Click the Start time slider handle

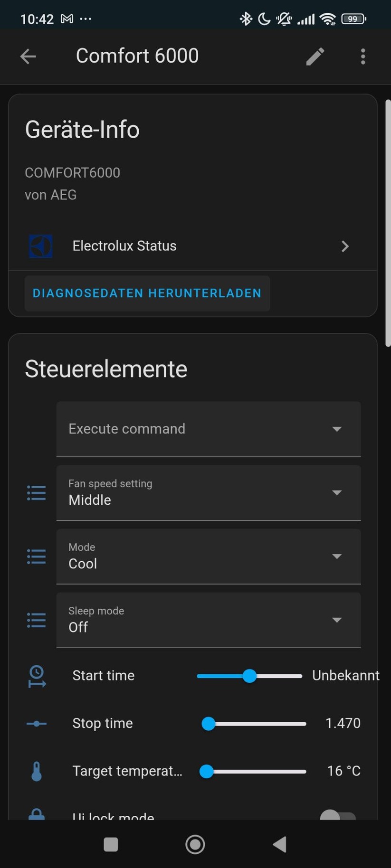click(x=249, y=676)
